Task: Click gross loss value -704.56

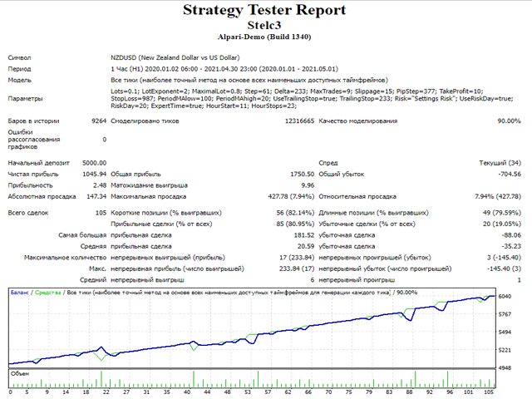Action: 510,174
